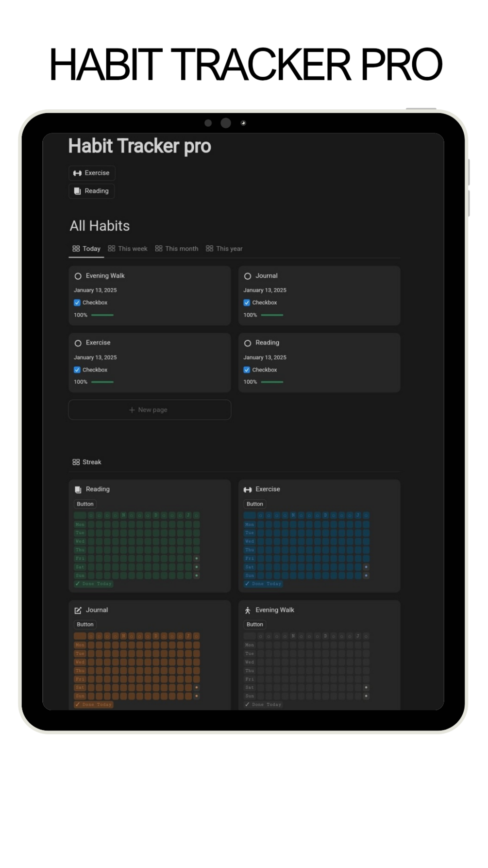Click the Sat row label in Evening Walk grid

click(250, 687)
